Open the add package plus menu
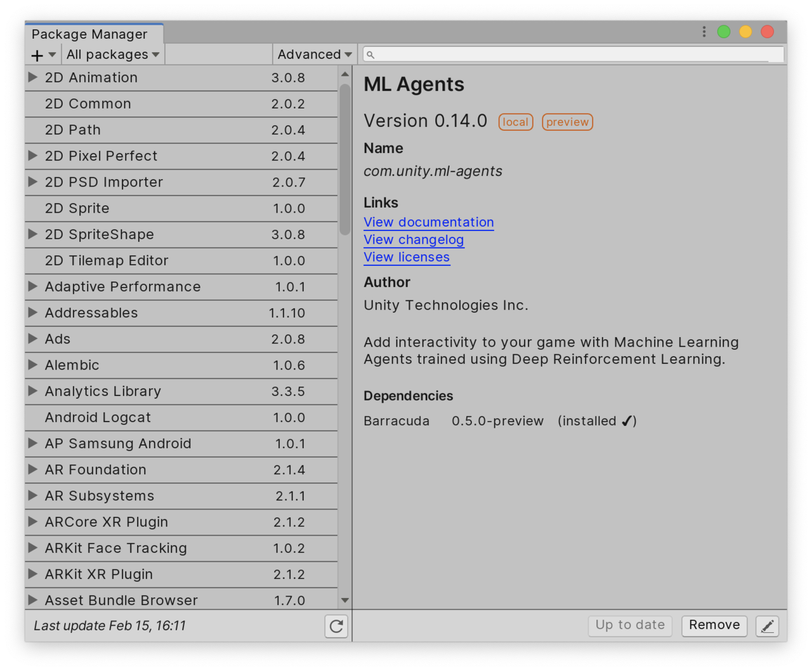 42,55
